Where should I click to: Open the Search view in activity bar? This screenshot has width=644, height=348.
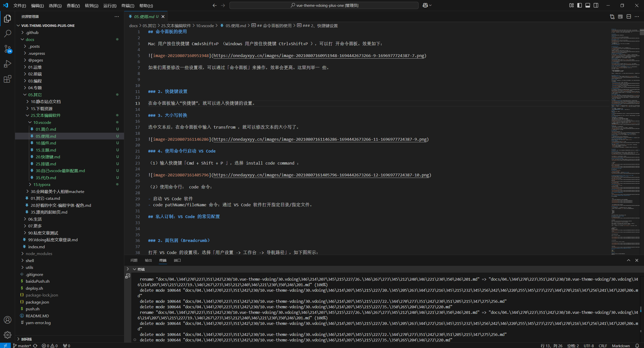pos(8,34)
